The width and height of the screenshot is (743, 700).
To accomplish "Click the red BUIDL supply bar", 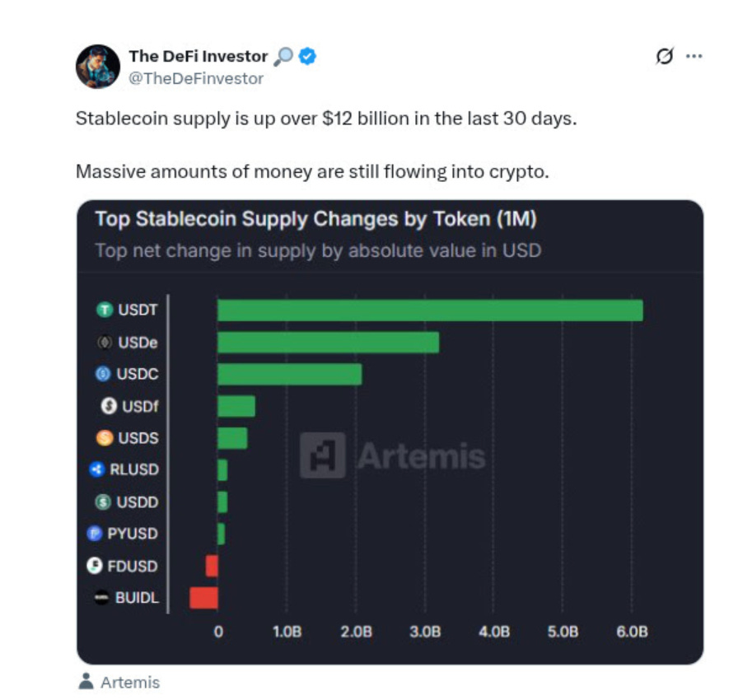I will pyautogui.click(x=203, y=597).
